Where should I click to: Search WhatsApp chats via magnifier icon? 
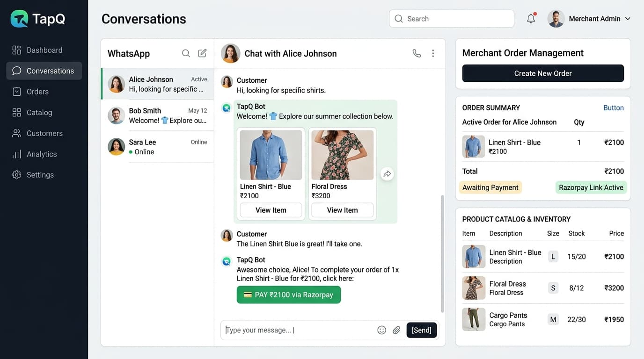pyautogui.click(x=186, y=53)
